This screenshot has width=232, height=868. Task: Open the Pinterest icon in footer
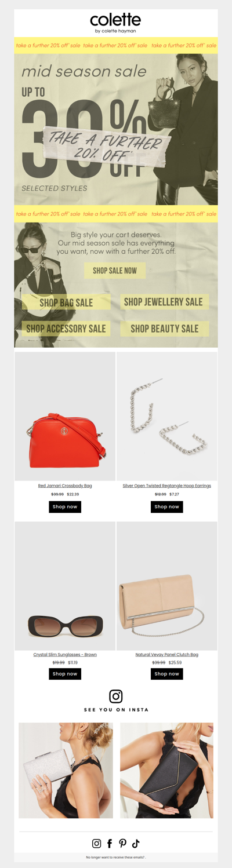[122, 843]
